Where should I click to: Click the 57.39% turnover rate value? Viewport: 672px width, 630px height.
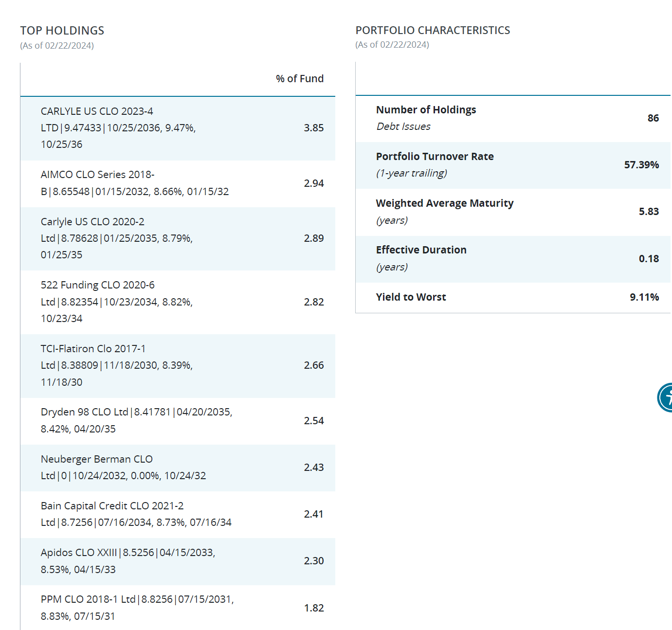[x=641, y=165]
